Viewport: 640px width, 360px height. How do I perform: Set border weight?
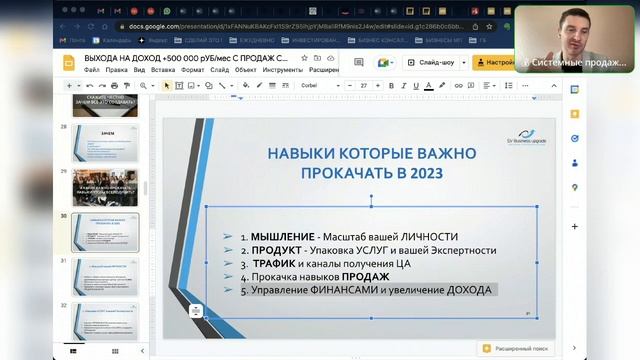[x=272, y=85]
